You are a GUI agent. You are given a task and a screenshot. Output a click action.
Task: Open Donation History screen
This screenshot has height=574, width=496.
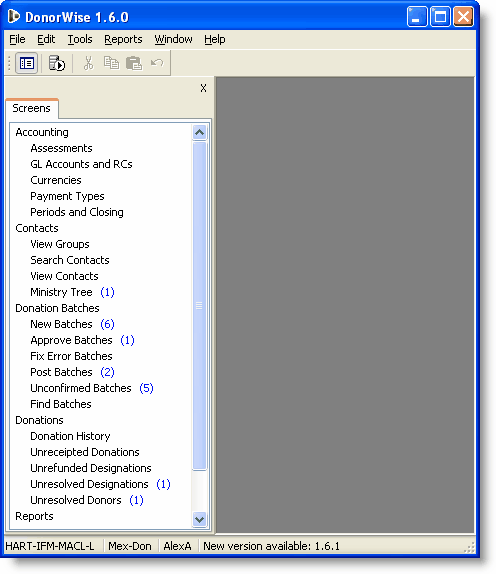click(x=70, y=436)
